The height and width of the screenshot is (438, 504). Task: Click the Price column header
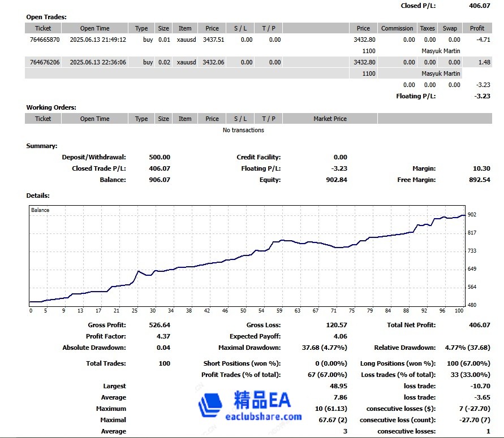coord(212,28)
